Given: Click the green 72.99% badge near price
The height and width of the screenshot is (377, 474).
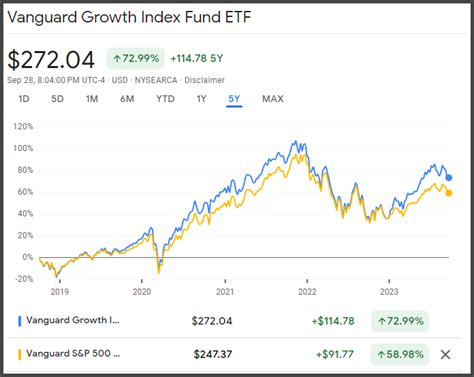Looking at the screenshot, I should coord(135,59).
